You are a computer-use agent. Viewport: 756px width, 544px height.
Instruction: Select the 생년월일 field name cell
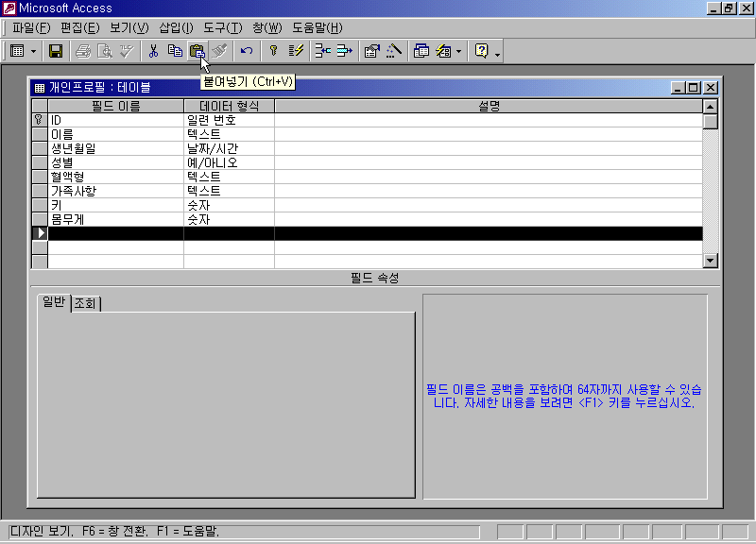[115, 148]
